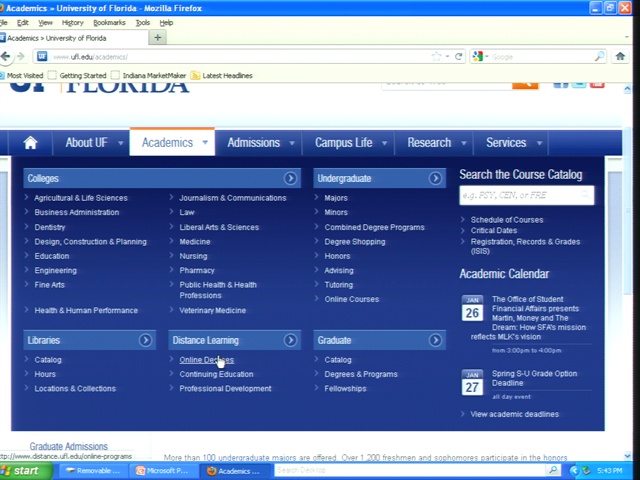640x480 pixels.
Task: Open the Schedule of Courses link
Action: point(507,220)
